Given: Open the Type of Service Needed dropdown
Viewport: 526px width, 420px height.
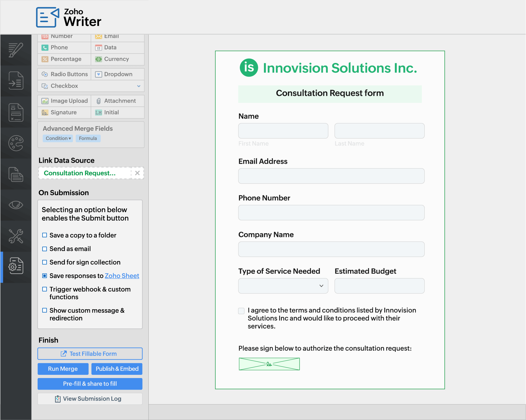Looking at the screenshot, I should coord(283,286).
